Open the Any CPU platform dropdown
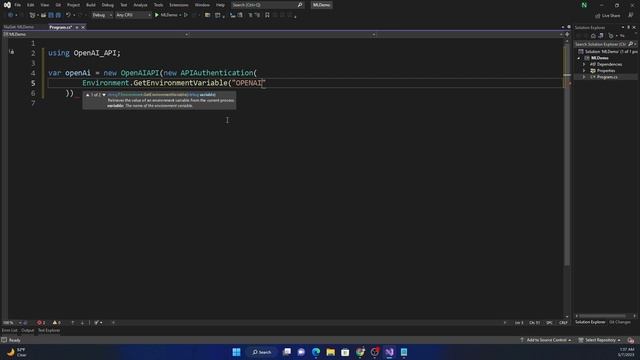640x360 pixels. 133,15
